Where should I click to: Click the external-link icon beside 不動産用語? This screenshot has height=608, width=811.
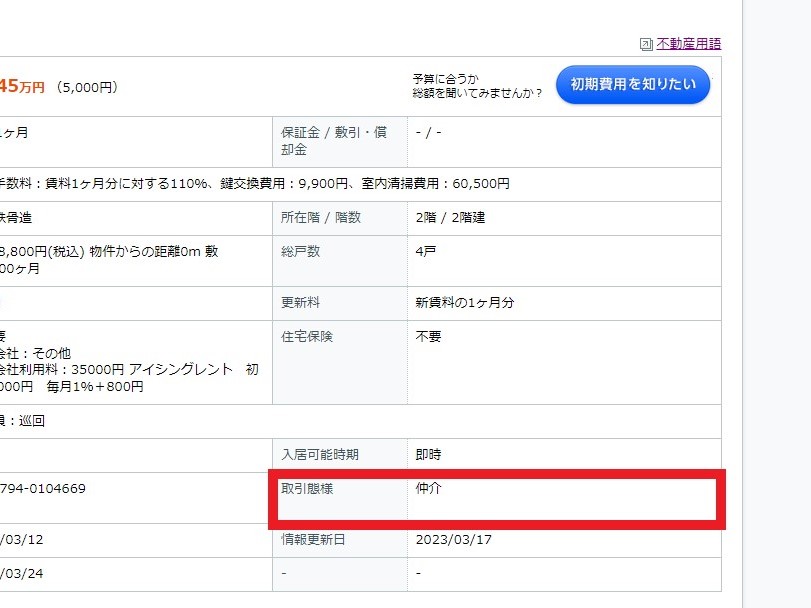tap(646, 44)
